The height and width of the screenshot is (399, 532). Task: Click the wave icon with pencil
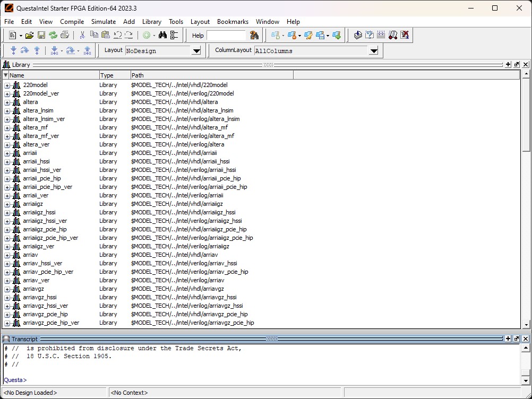pos(308,35)
